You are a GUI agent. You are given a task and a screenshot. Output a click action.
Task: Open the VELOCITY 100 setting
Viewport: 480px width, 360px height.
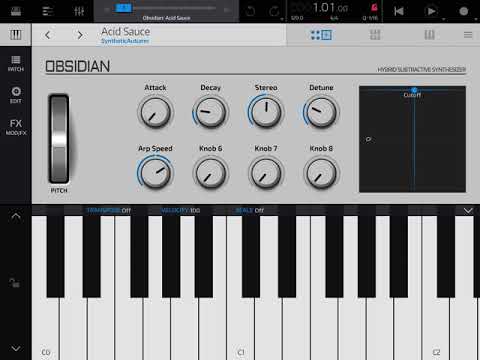tap(180, 210)
